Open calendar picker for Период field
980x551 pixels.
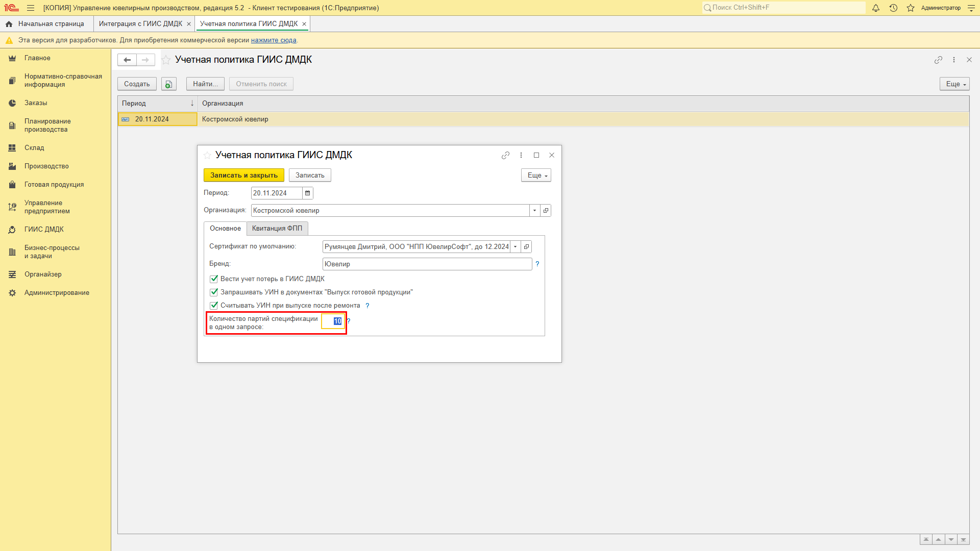point(307,193)
